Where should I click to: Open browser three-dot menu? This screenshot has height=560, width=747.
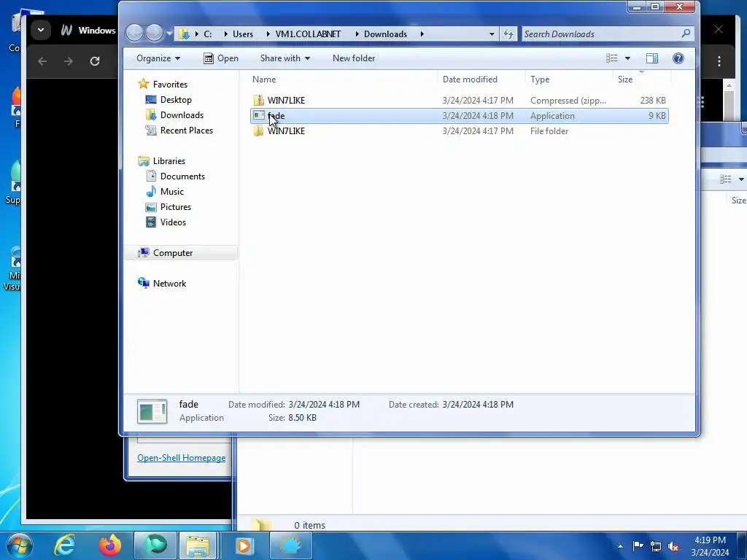pos(719,61)
